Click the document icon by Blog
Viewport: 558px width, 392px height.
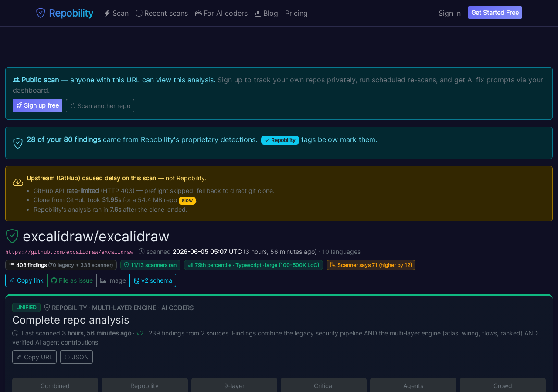258,13
